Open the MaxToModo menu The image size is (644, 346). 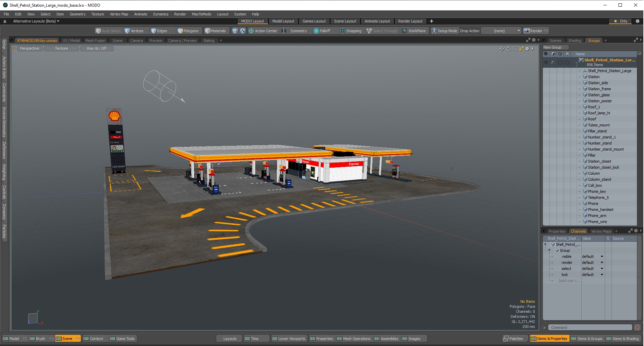(201, 14)
